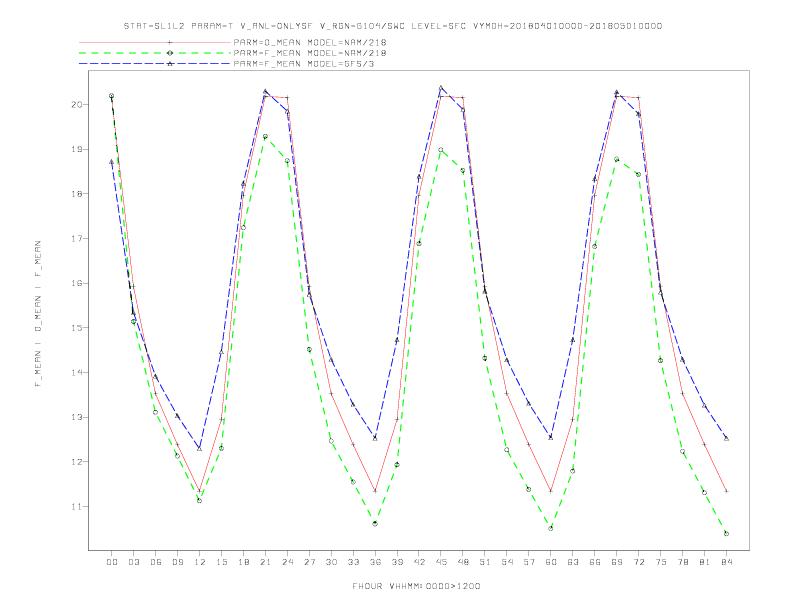Click x-axis forecast hour label 06
792x612 pixels.
pos(156,562)
